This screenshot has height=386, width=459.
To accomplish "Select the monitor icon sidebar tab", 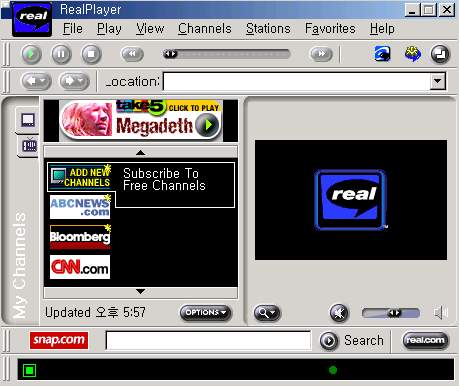I will point(28,120).
